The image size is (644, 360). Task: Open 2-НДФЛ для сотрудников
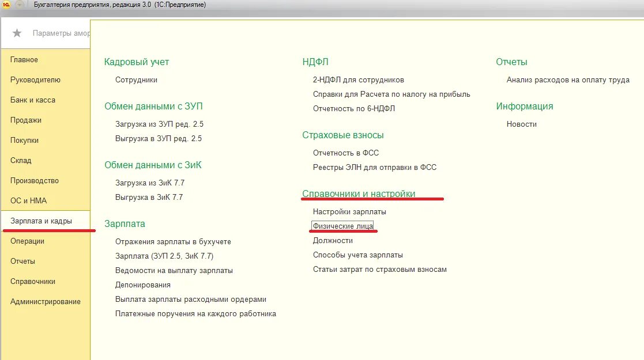(x=359, y=79)
